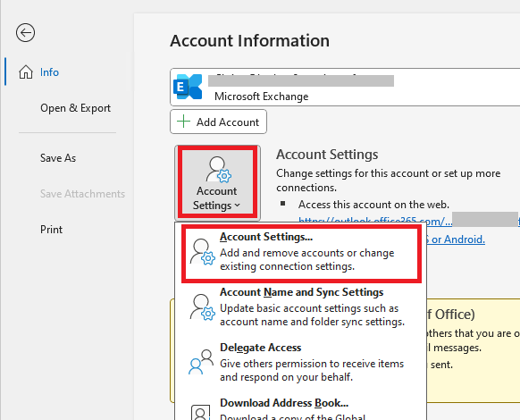
Task: Open the outlook.office365.com web link
Action: click(x=375, y=222)
